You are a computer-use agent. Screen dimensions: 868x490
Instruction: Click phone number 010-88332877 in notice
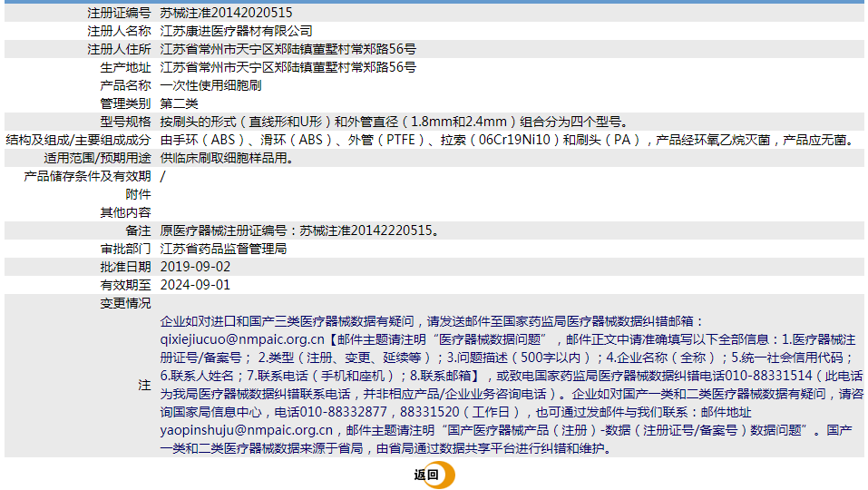click(x=343, y=413)
